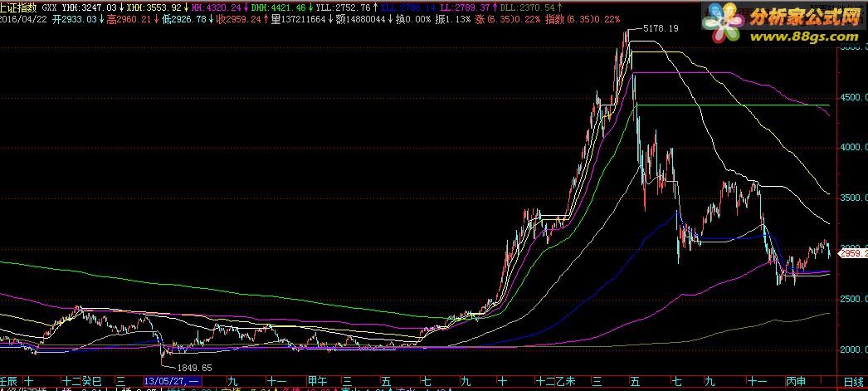868x391 pixels.
Task: Click the 十二乙未 marker on time axis
Action: point(556,382)
